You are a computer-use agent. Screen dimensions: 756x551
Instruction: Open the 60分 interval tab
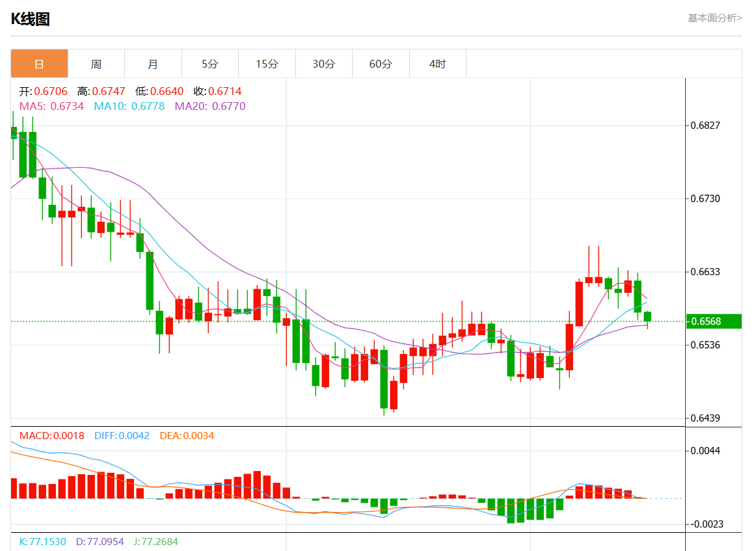point(381,64)
